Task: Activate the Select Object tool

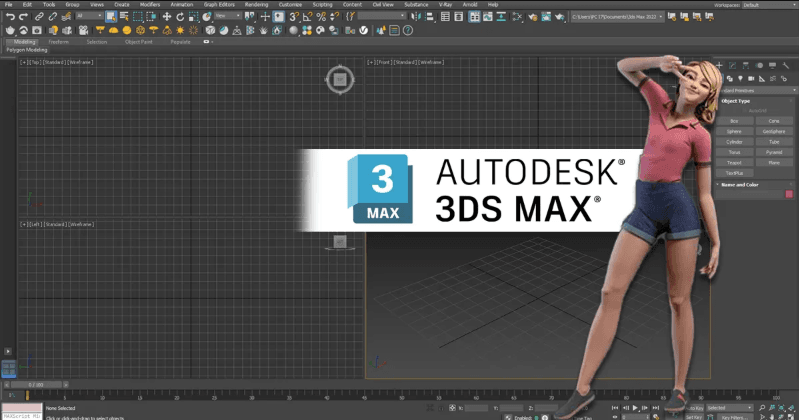Action: coord(111,17)
